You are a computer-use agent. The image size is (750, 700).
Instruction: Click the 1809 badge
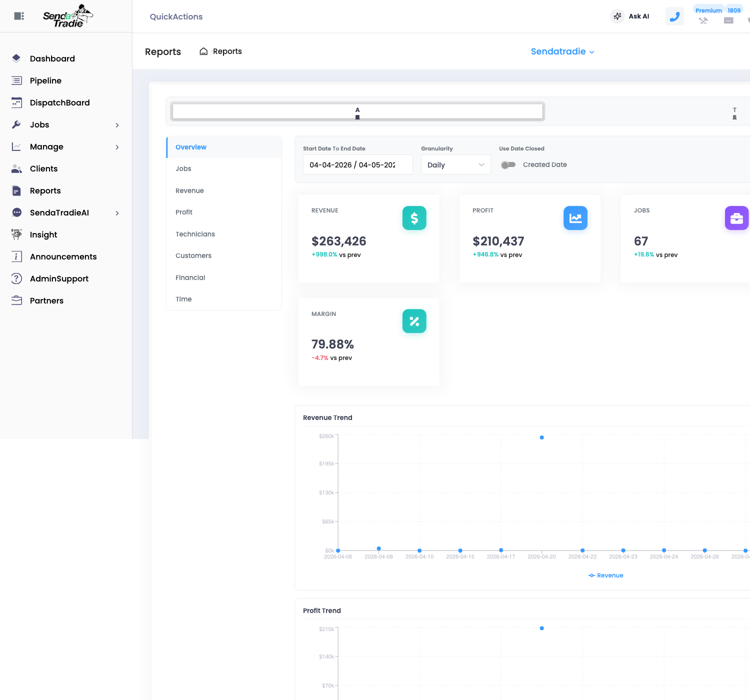coord(734,10)
